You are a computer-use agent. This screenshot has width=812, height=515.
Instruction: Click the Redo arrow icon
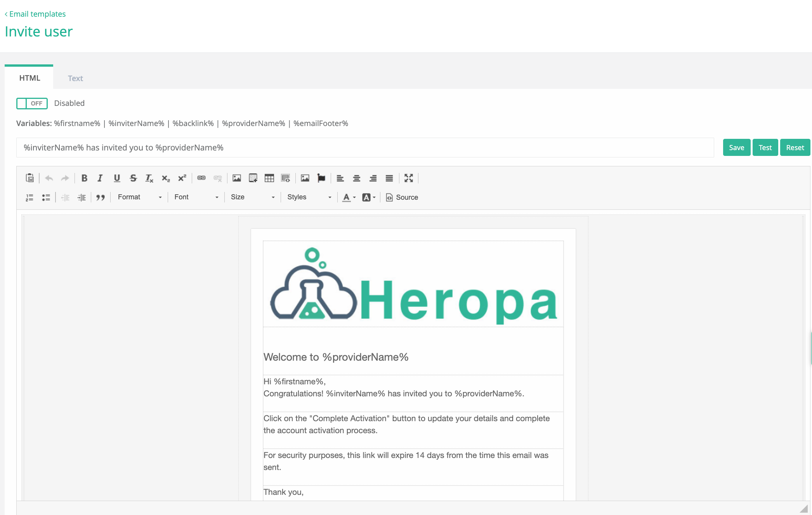(65, 178)
